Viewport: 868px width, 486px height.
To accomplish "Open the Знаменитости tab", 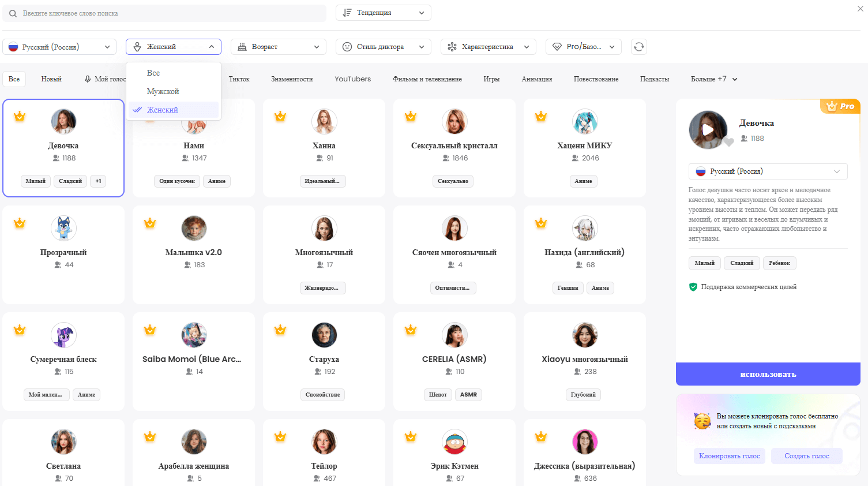I will pos(292,79).
